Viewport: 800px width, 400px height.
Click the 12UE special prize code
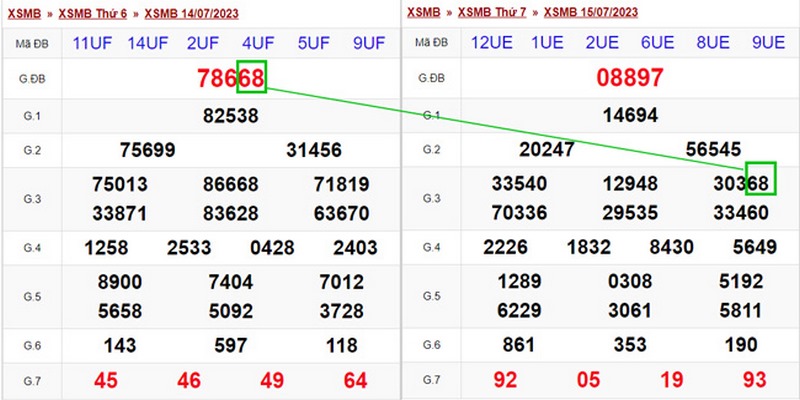(491, 44)
